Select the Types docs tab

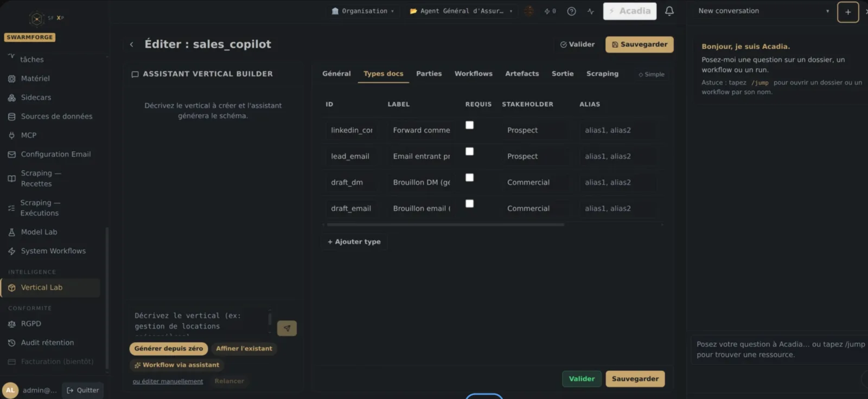click(x=383, y=74)
